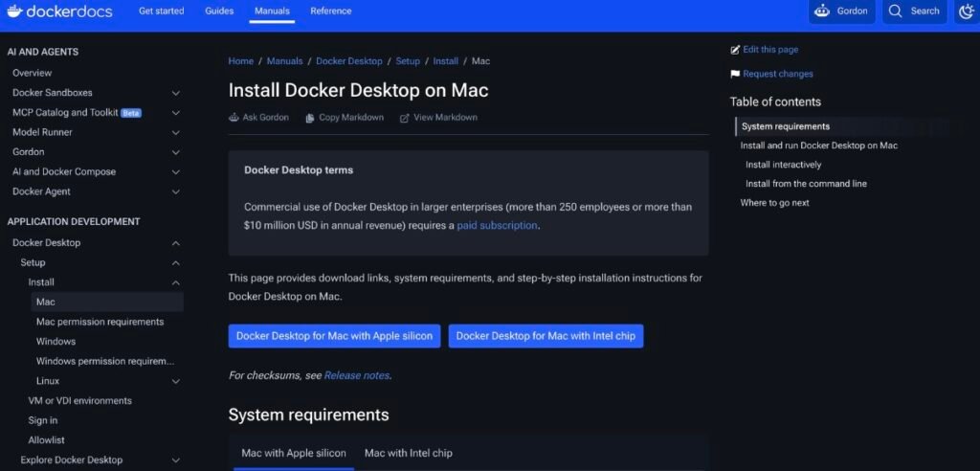Viewport: 980px width, 471px height.
Task: Click the Search magnifier icon
Action: tap(895, 11)
